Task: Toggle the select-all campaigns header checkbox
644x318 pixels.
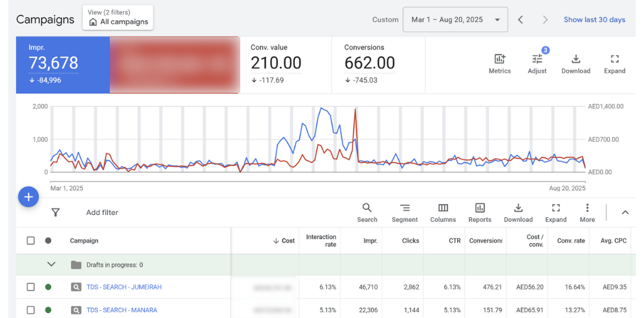Action: click(30, 240)
